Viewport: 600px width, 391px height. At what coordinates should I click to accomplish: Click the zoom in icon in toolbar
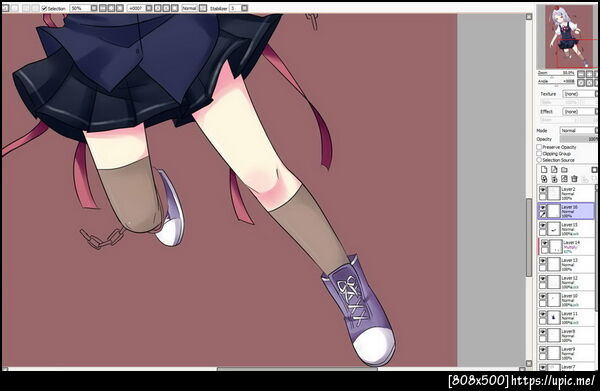click(111, 8)
